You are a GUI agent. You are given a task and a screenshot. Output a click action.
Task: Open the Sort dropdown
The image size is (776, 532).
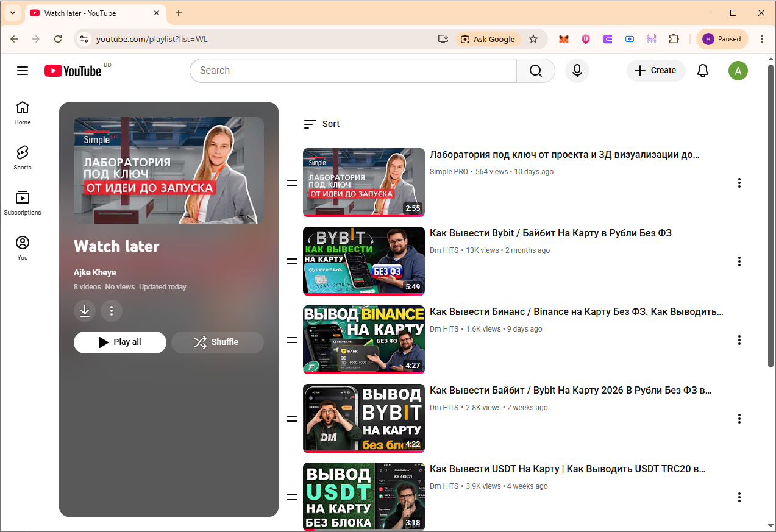322,124
